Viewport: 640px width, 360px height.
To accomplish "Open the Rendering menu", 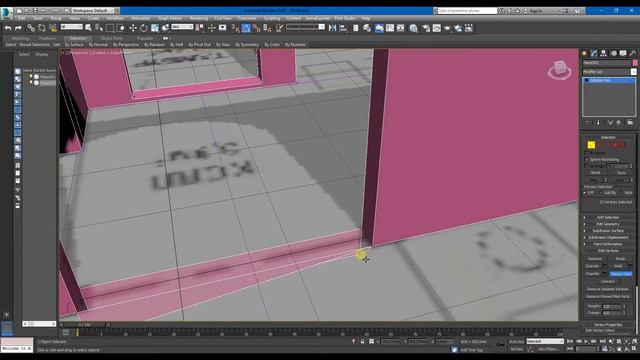I will pos(198,18).
